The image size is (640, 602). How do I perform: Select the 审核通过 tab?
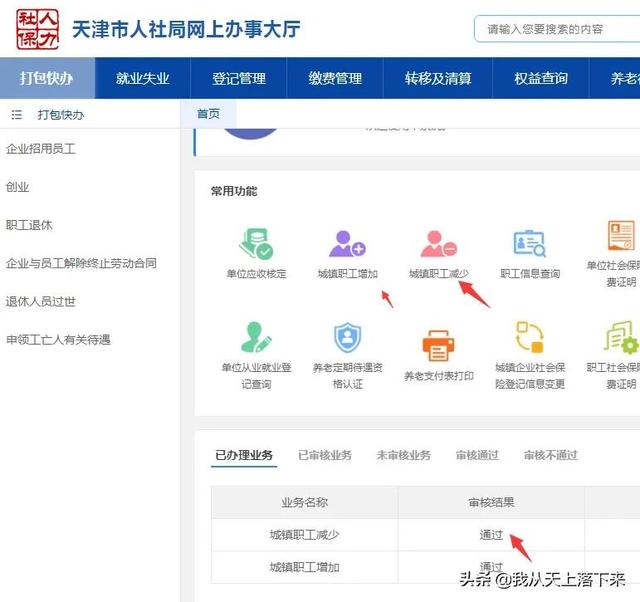[477, 455]
